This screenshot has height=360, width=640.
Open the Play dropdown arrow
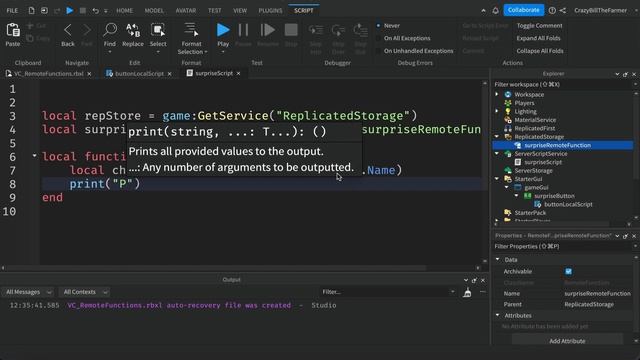click(x=223, y=52)
